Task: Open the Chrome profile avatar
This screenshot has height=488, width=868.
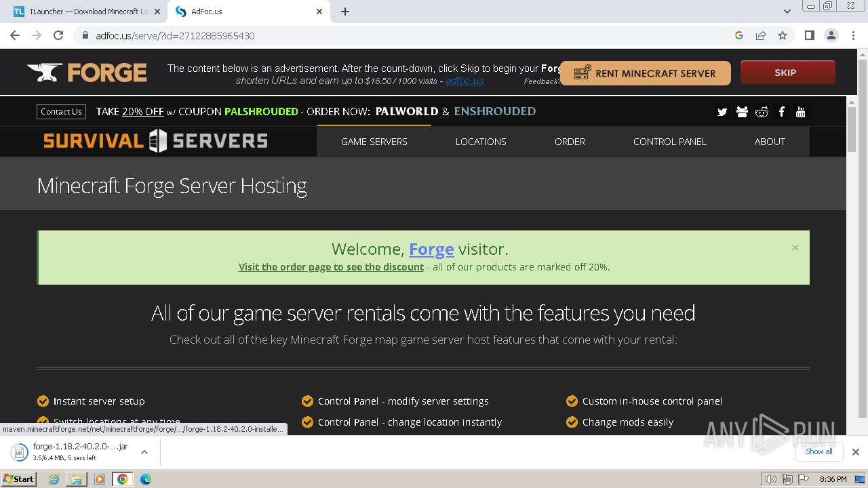Action: pos(831,35)
